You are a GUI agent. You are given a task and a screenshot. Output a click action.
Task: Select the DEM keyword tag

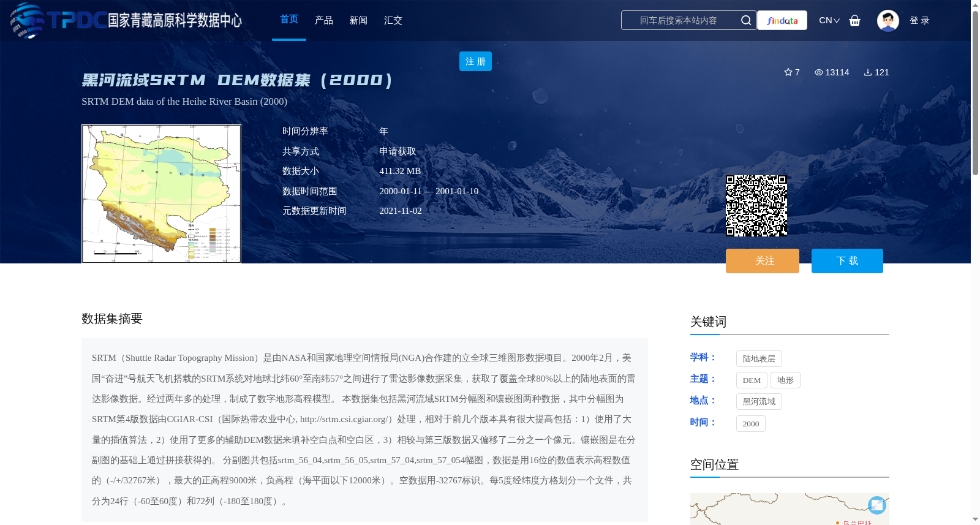tap(752, 380)
